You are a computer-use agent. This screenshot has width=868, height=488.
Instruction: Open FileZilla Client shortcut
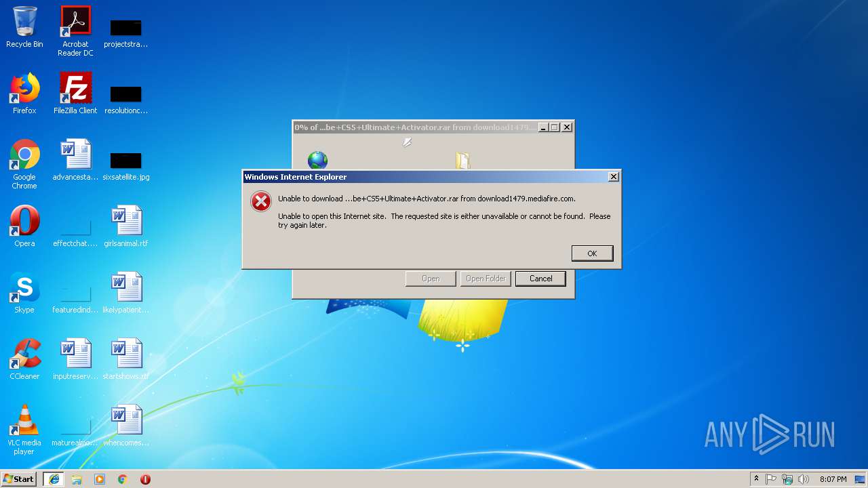tap(75, 94)
